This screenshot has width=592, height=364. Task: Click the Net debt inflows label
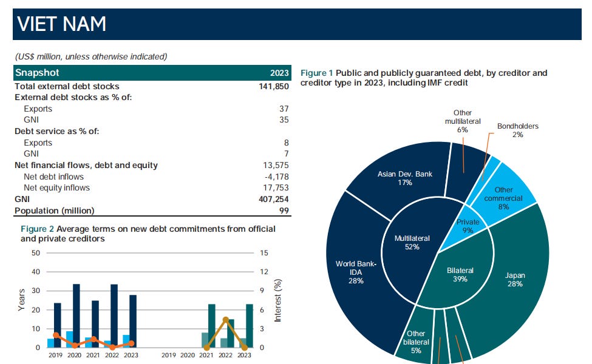53,177
